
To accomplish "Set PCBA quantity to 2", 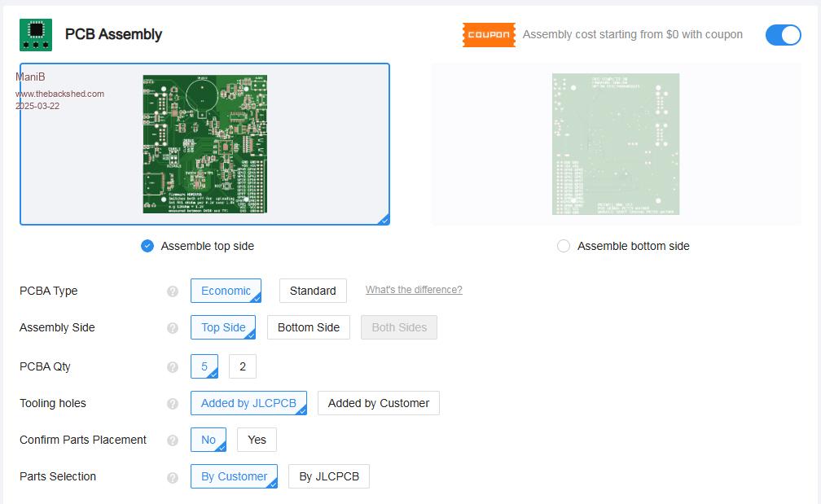I will point(243,366).
